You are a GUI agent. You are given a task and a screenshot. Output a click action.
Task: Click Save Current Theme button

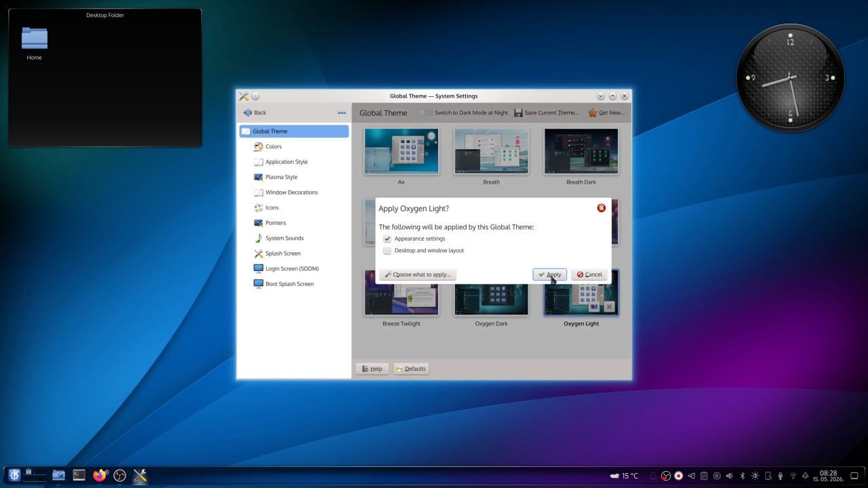tap(547, 113)
